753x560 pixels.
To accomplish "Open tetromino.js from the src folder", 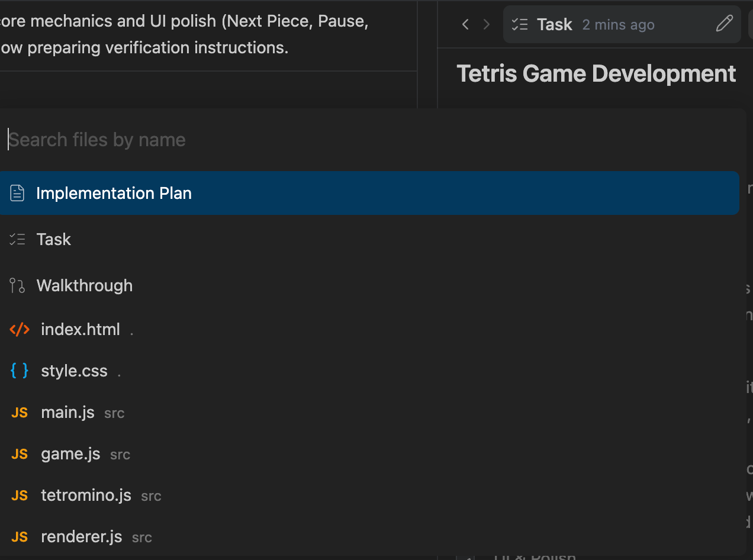I will point(86,495).
